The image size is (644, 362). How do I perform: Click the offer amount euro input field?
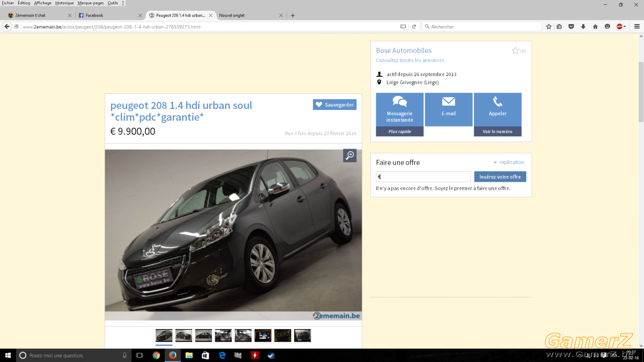(x=423, y=176)
